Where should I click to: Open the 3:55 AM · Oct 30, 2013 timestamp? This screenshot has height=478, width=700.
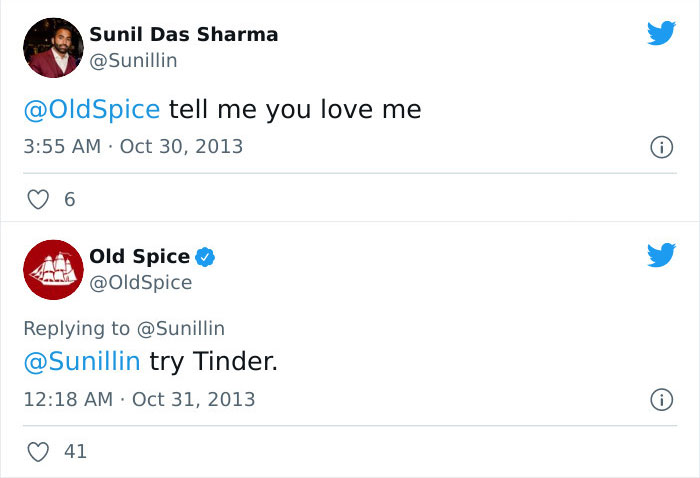(x=133, y=146)
